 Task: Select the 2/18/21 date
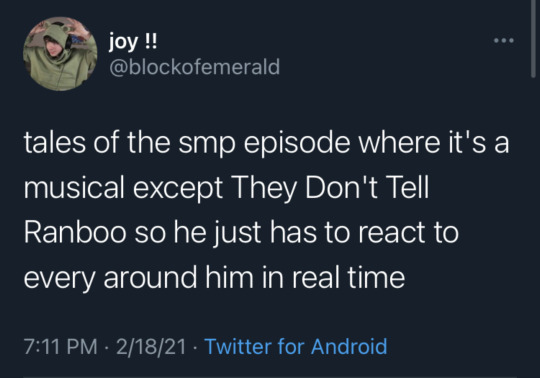pos(151,346)
